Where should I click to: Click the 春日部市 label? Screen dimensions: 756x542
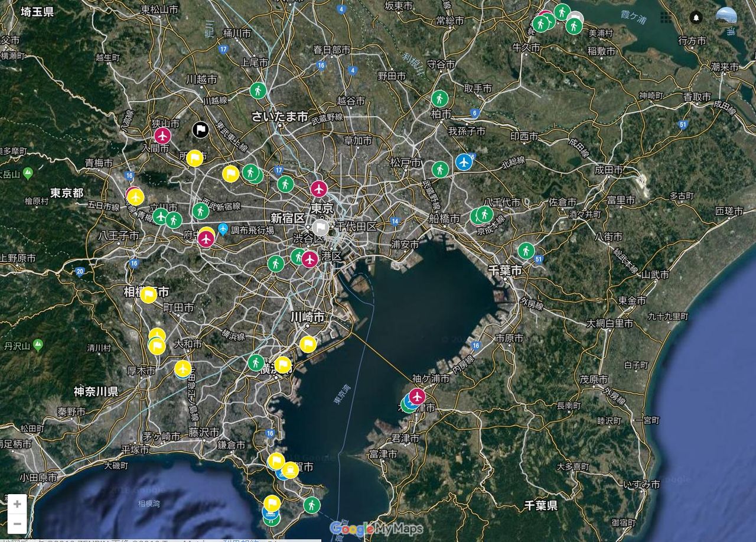point(333,50)
